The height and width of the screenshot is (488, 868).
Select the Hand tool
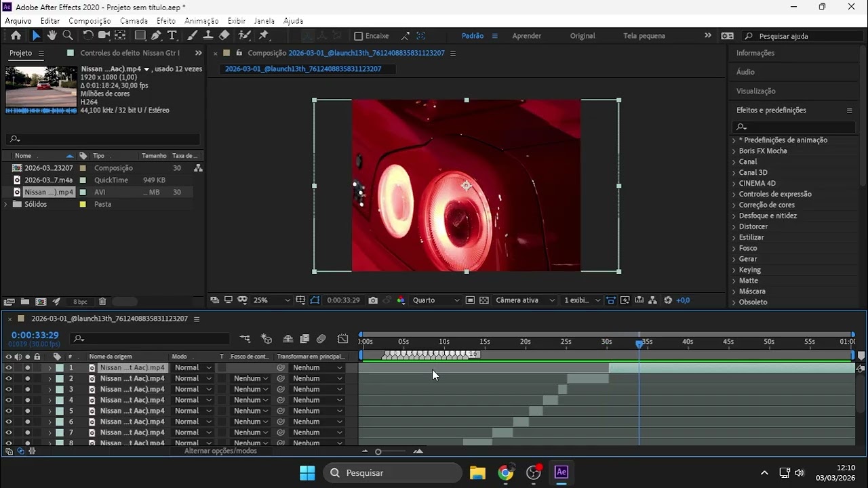click(x=52, y=35)
